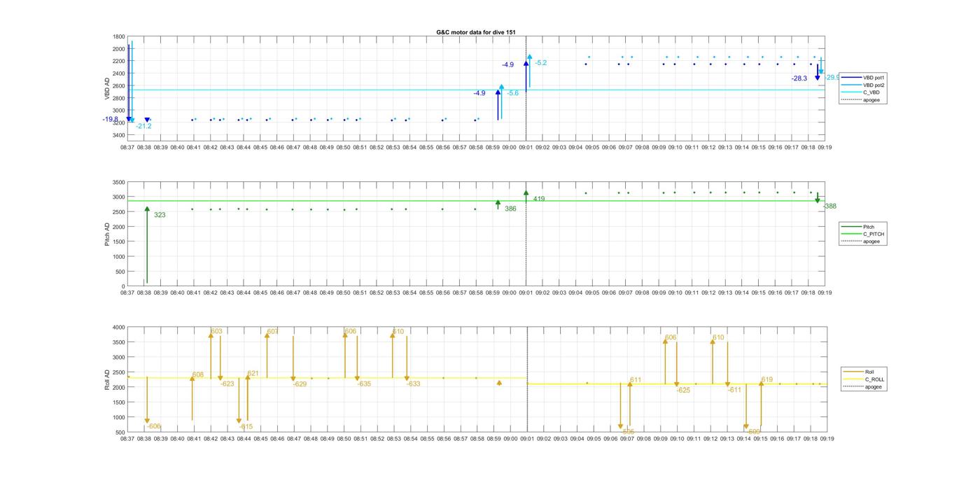Click the -633 annotation in Roll plot
The width and height of the screenshot is (980, 485).
414,384
